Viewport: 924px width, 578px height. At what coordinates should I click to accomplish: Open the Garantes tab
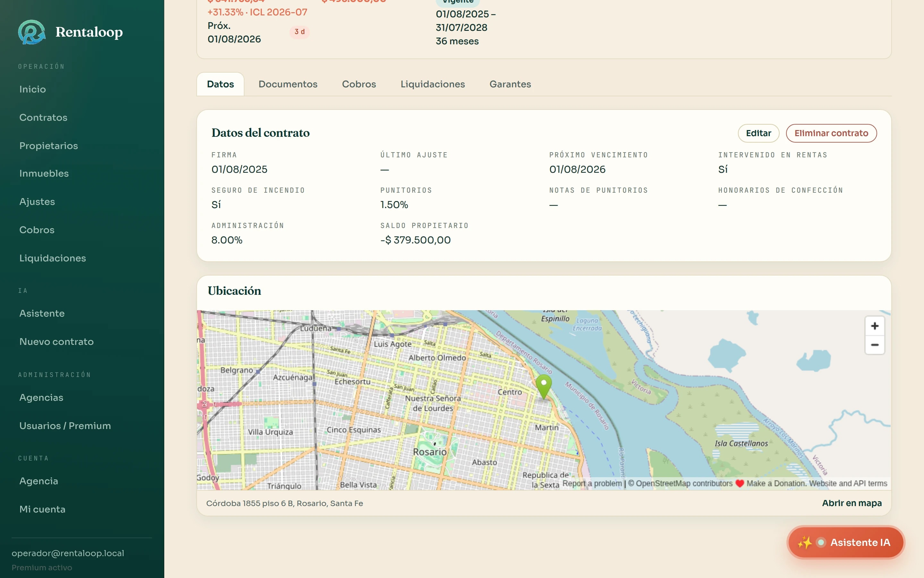click(510, 84)
